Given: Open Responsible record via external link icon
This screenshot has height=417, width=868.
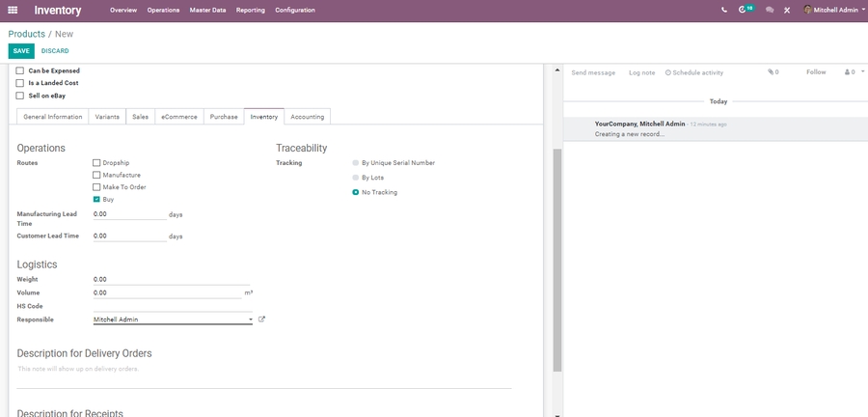Looking at the screenshot, I should pos(261,320).
